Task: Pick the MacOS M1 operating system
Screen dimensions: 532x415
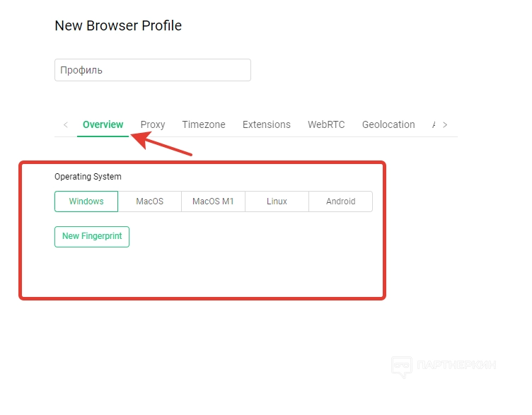Action: coord(213,201)
